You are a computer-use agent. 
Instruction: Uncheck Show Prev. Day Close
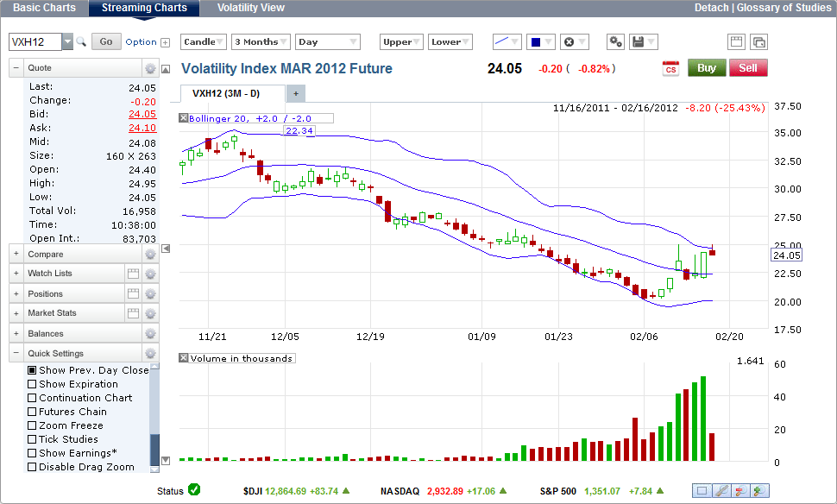tap(33, 370)
